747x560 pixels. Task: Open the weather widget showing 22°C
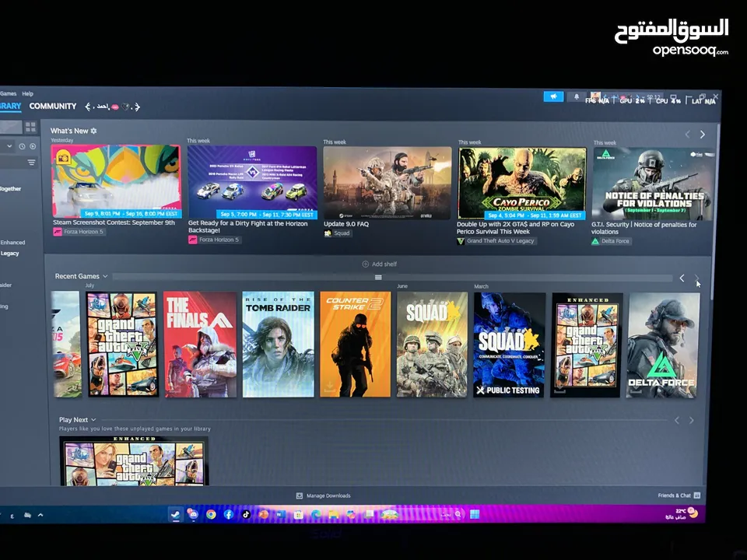682,513
